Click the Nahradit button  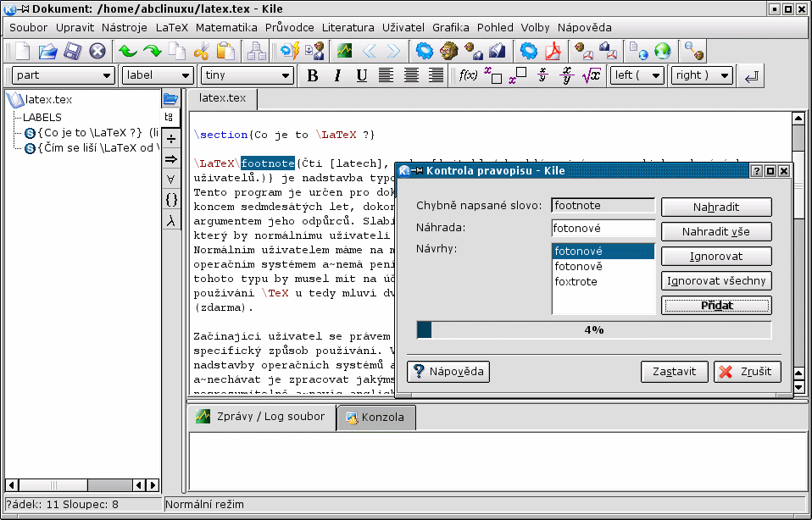(716, 207)
